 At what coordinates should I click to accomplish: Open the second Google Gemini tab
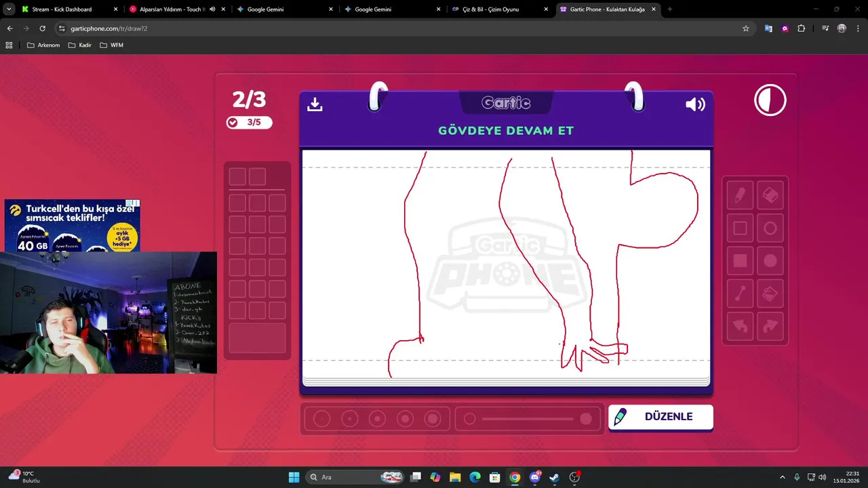point(391,9)
